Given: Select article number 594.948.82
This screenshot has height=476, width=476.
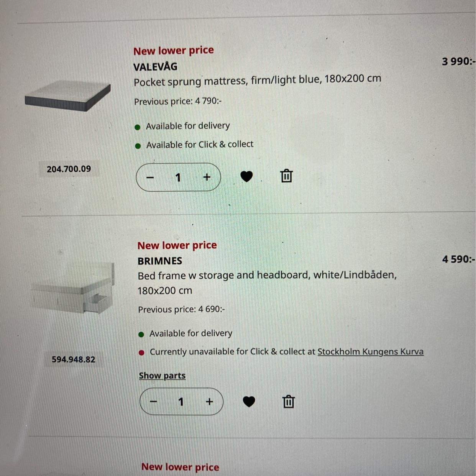Looking at the screenshot, I should coord(74,359).
